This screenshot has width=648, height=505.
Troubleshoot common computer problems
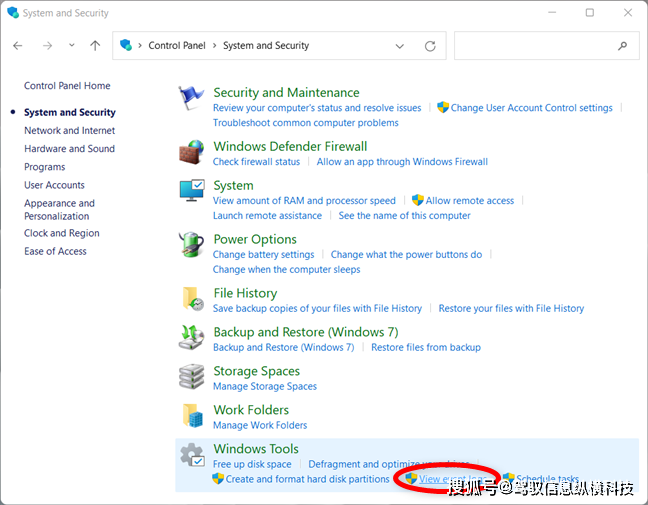pyautogui.click(x=306, y=123)
